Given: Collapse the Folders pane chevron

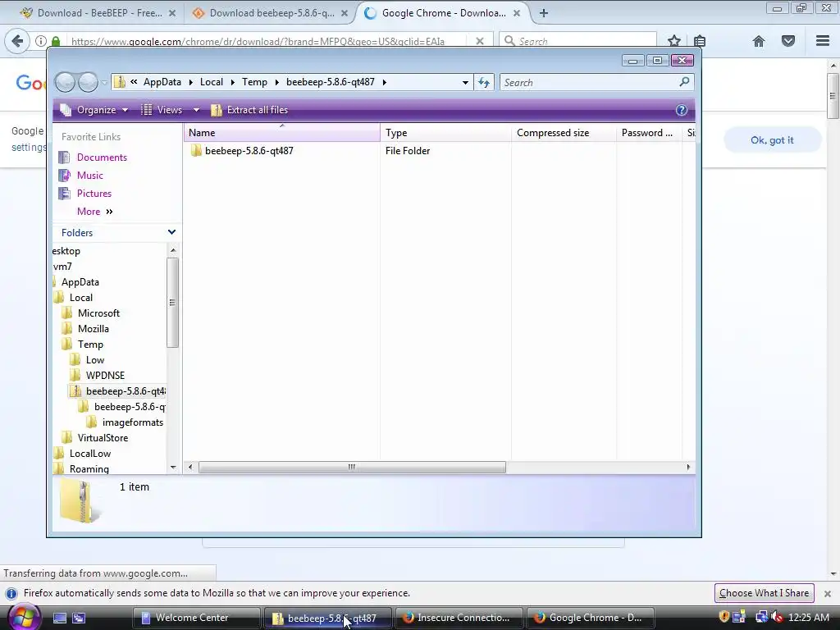Looking at the screenshot, I should click(171, 232).
